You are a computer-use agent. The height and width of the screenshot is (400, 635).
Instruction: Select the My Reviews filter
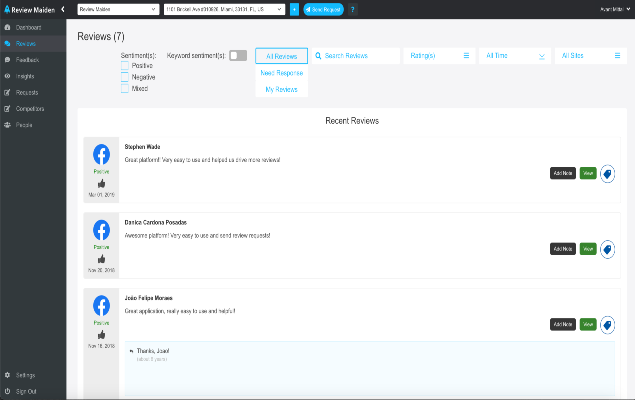coord(281,89)
